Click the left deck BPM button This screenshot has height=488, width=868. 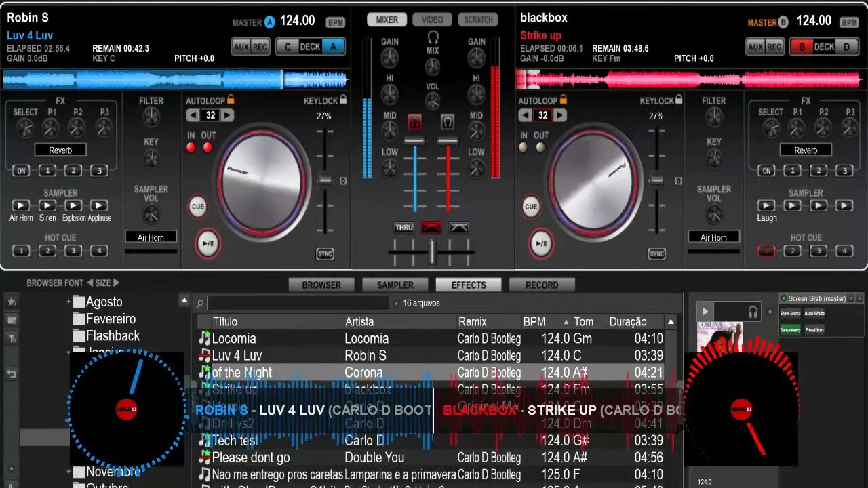tap(335, 22)
